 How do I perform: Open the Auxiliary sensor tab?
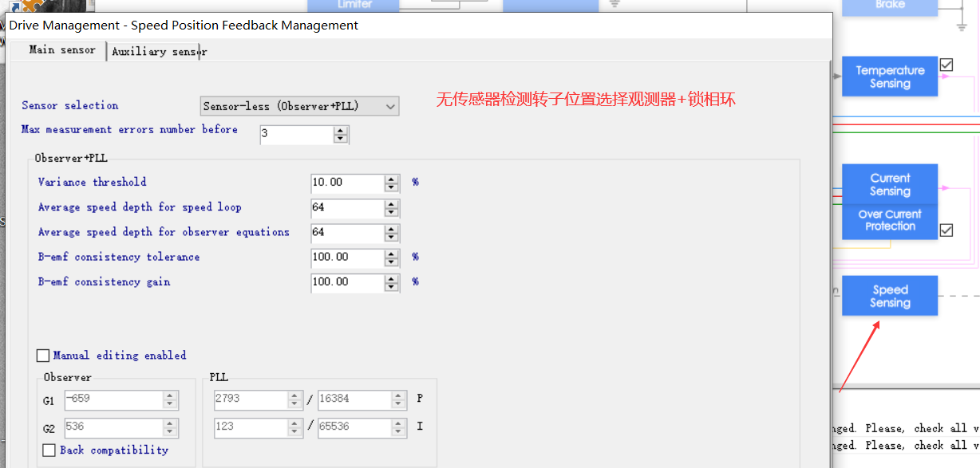point(159,52)
